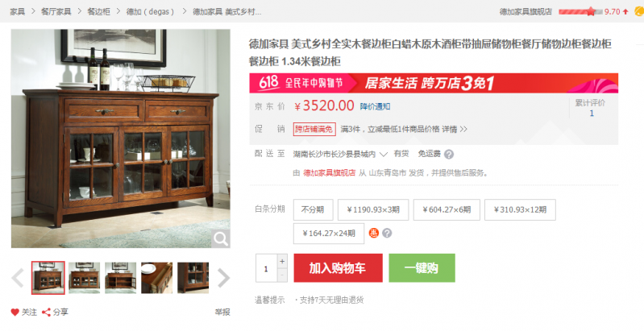Increase quantity with plus stepper
The height and width of the screenshot is (331, 644).
(x=282, y=261)
